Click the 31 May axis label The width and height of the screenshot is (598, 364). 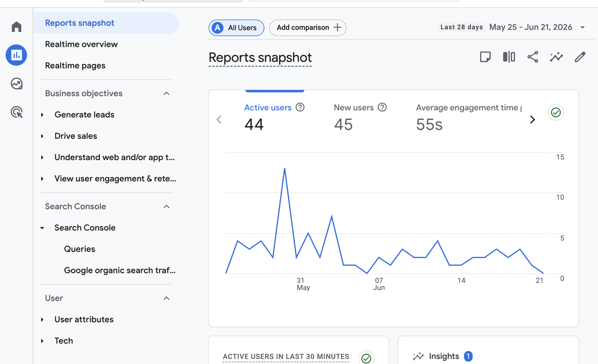pos(303,284)
